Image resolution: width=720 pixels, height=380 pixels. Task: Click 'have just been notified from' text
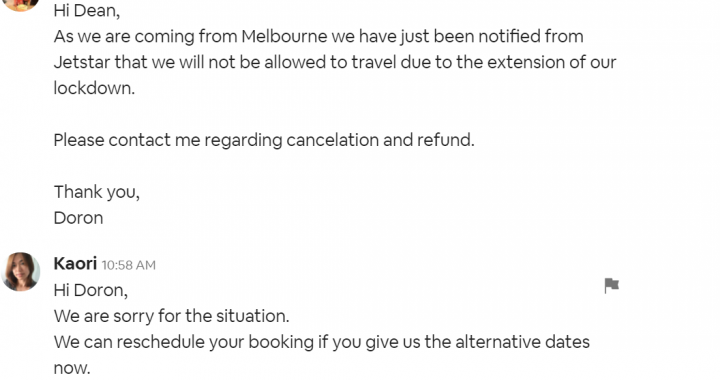(471, 36)
